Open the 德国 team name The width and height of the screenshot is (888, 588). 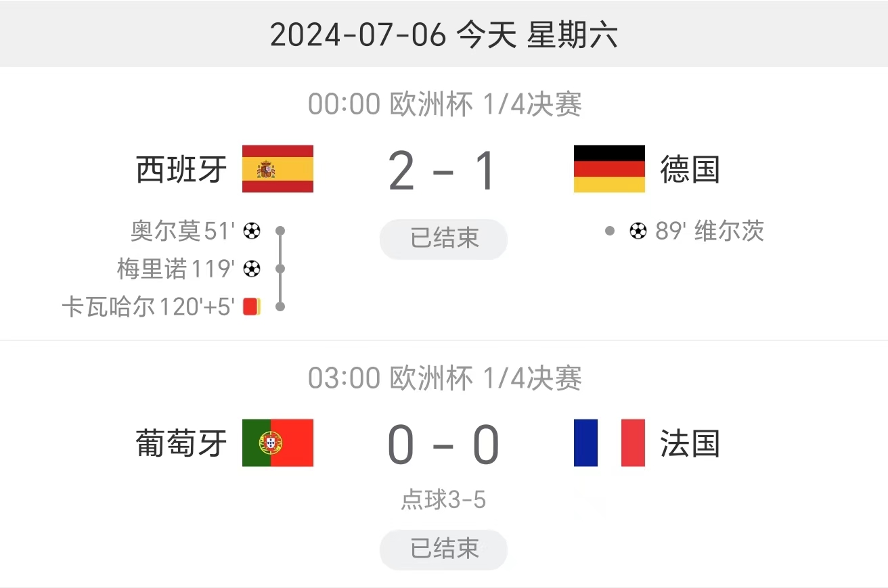click(x=690, y=169)
